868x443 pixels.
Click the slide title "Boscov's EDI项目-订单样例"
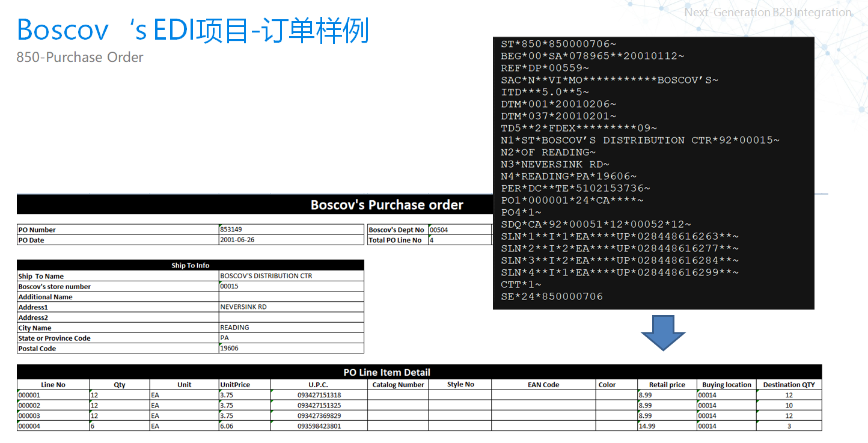point(192,30)
